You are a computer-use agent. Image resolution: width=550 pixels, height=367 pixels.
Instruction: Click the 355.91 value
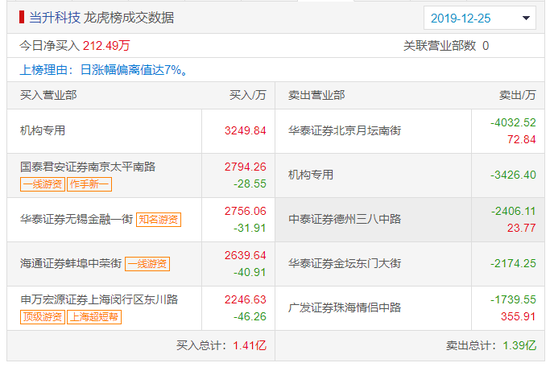tap(518, 316)
